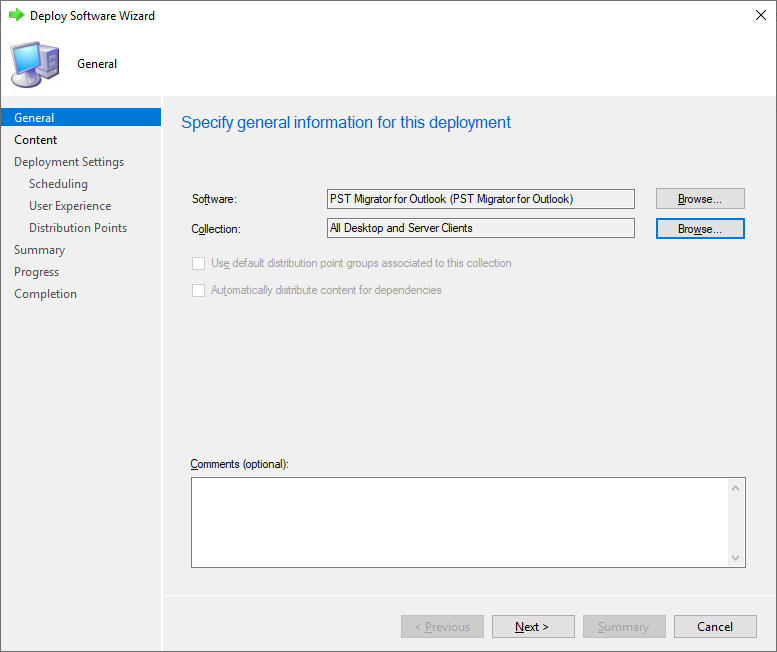The image size is (777, 652).
Task: Go to Deployment Settings step
Action: pyautogui.click(x=69, y=162)
